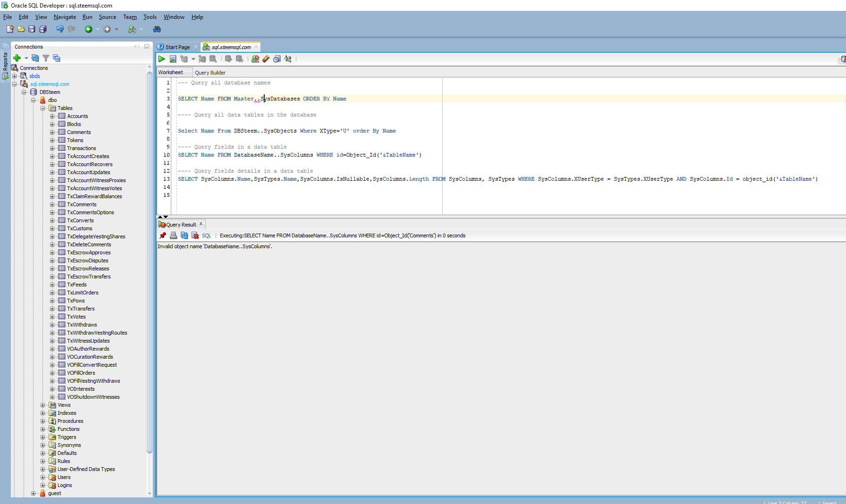Image resolution: width=846 pixels, height=504 pixels.
Task: Click the delete row icon in Query Result
Action: [195, 235]
